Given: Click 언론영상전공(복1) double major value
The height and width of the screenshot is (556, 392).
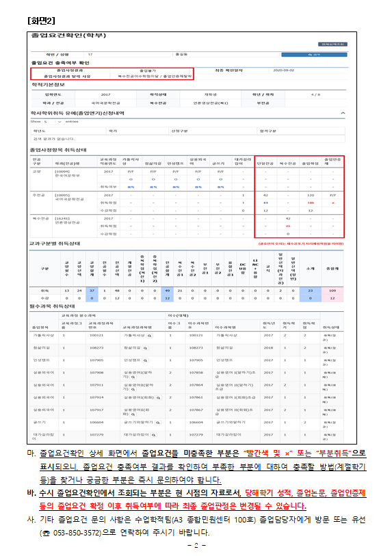Looking at the screenshot, I should 211,103.
